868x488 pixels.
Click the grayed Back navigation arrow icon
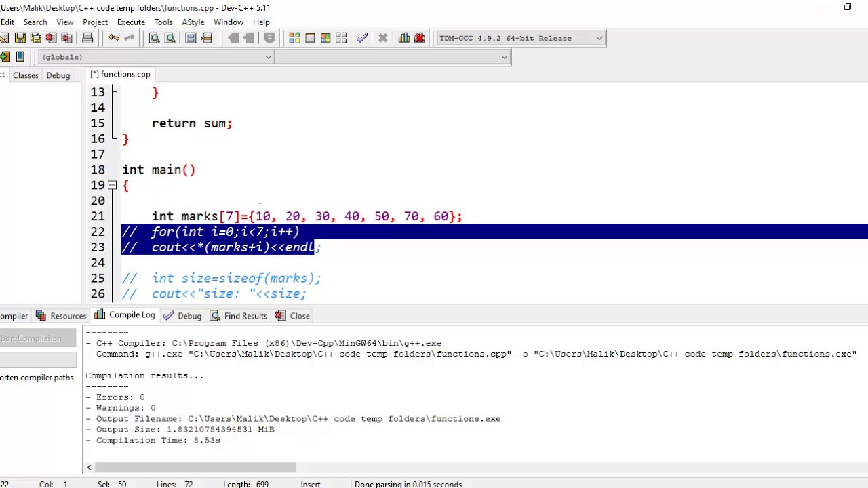tap(233, 38)
